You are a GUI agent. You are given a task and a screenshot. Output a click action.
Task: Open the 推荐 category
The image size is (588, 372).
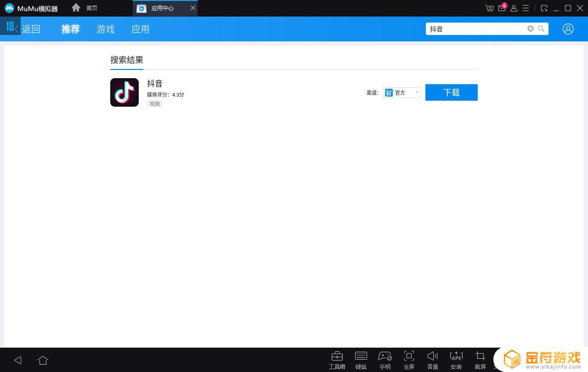(x=71, y=29)
